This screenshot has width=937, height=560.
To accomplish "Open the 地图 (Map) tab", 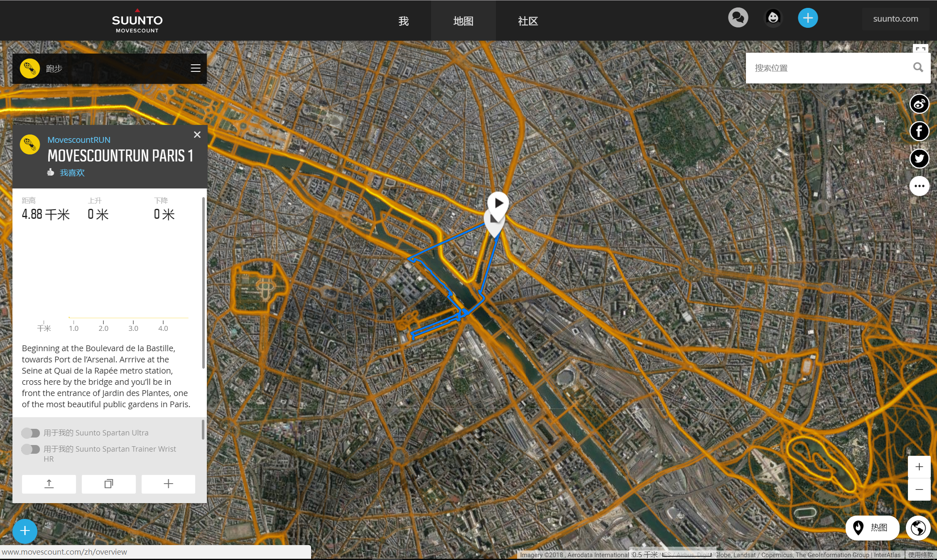I will [463, 21].
